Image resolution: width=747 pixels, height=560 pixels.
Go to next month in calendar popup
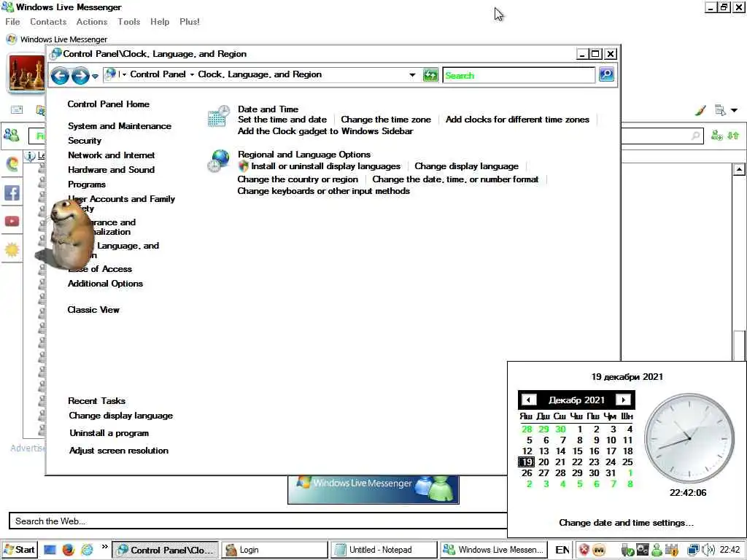pos(623,400)
